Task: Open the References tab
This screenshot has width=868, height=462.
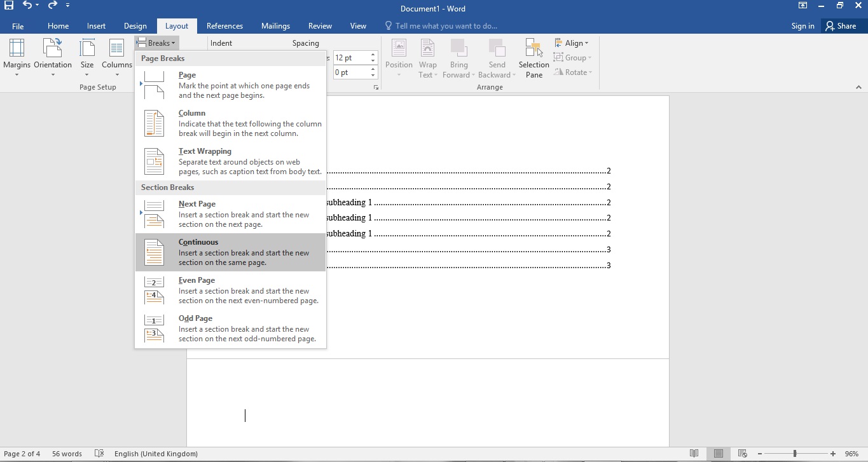Action: pyautogui.click(x=224, y=26)
